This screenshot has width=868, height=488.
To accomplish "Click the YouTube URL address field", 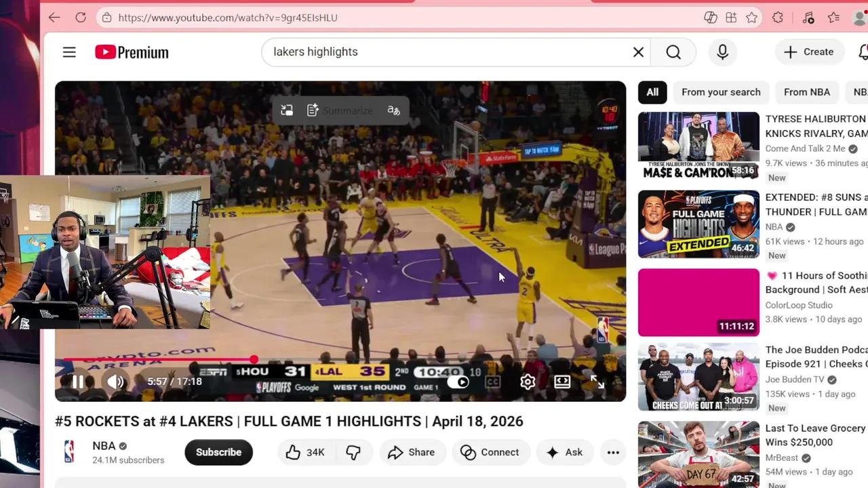I will pos(400,18).
